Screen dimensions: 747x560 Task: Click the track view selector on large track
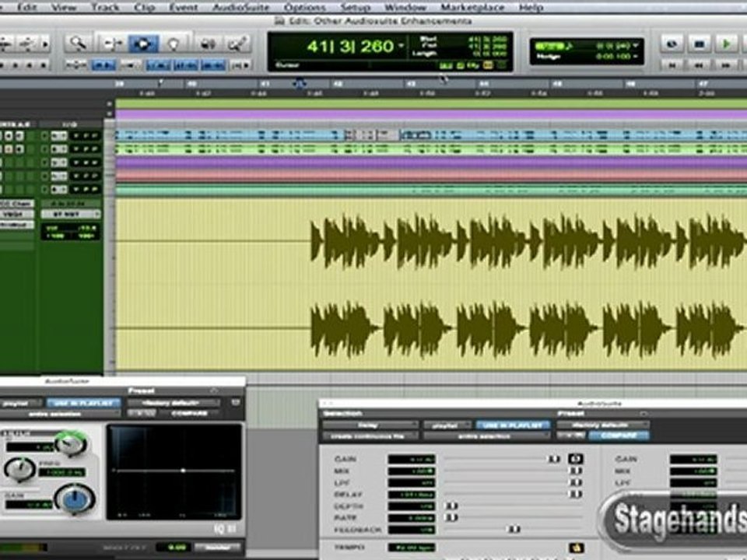click(x=70, y=215)
